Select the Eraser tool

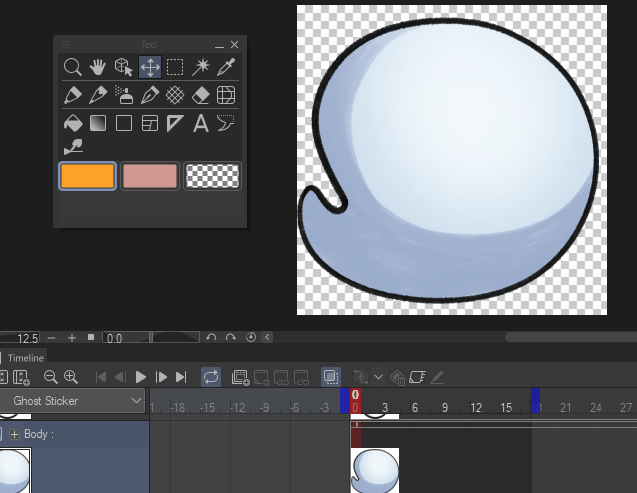201,95
